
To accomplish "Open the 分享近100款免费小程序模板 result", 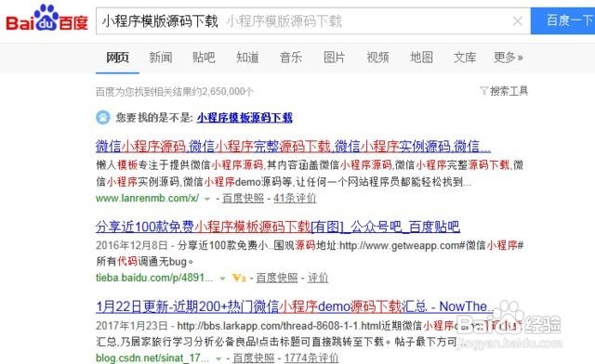I will (x=278, y=227).
